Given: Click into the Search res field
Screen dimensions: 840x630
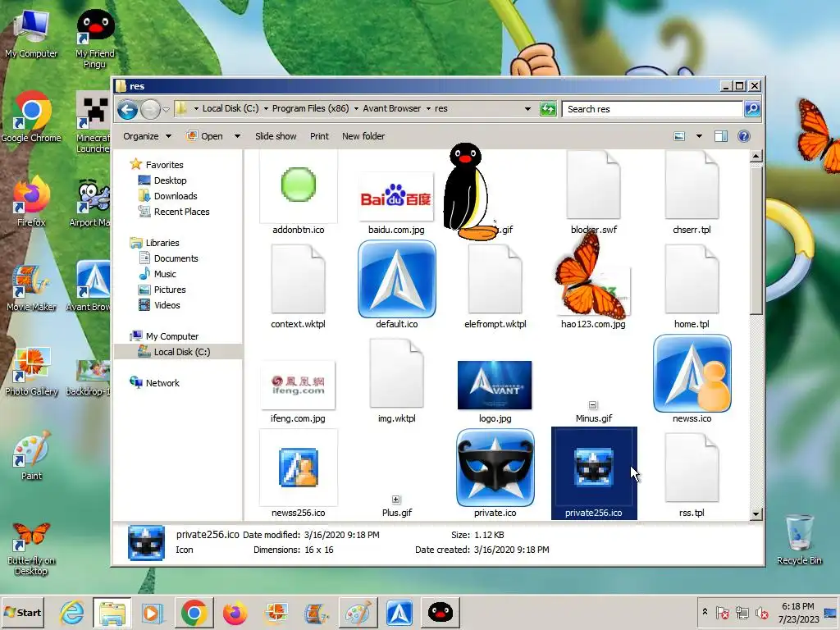Looking at the screenshot, I should (652, 109).
